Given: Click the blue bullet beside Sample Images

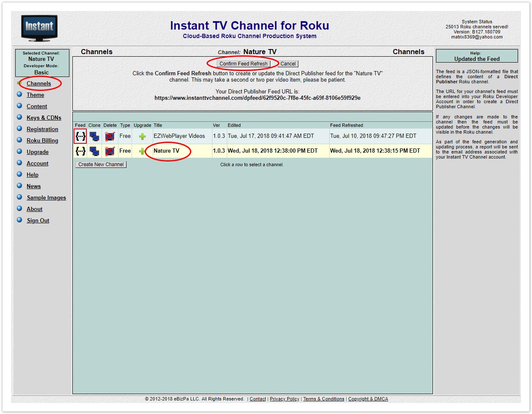Looking at the screenshot, I should 19,197.
